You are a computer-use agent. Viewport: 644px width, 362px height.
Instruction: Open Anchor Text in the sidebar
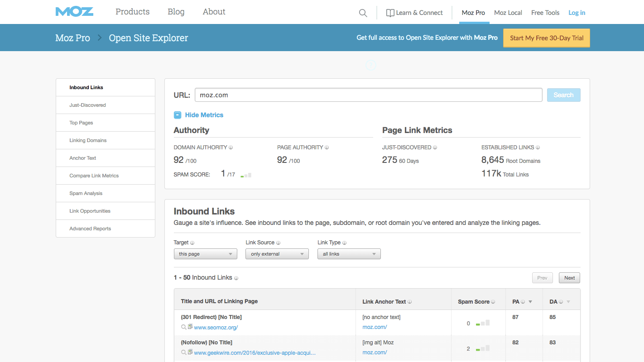pyautogui.click(x=106, y=158)
